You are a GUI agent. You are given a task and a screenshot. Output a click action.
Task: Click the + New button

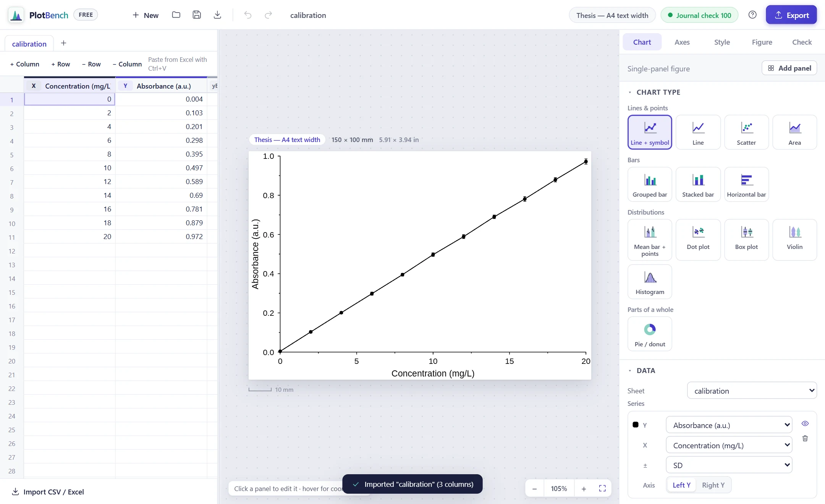point(145,15)
